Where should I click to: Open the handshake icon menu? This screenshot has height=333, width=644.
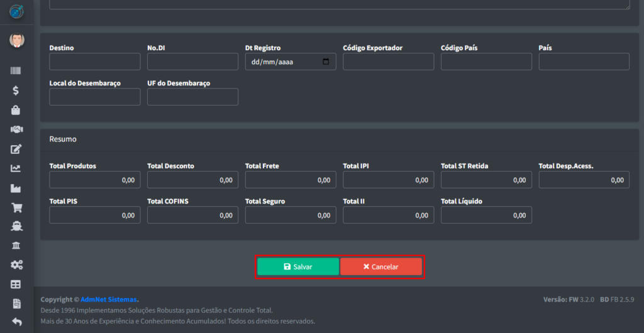pos(16,129)
